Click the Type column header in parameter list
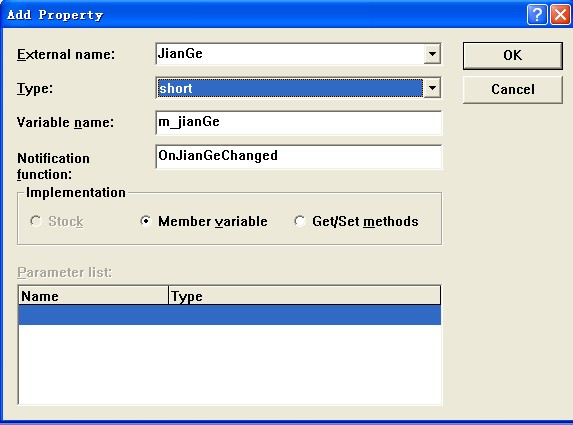573x425 pixels. click(304, 296)
